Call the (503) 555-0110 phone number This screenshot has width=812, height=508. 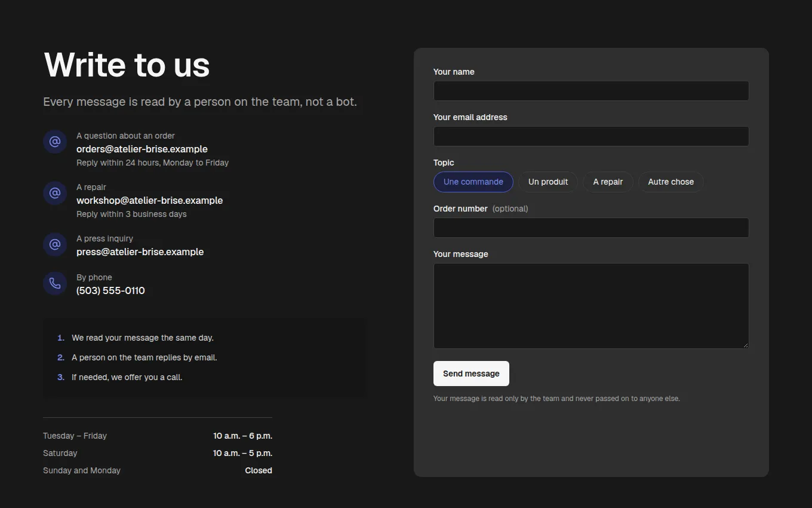coord(110,290)
